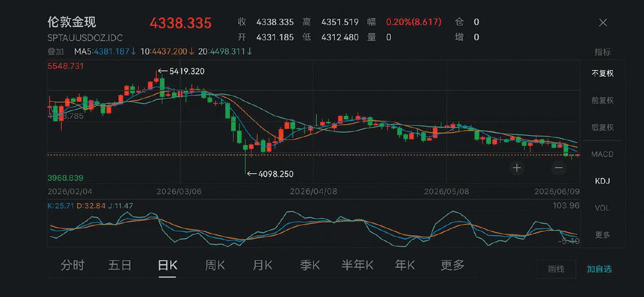
Task: Select 不复权 adjustment option
Action: [x=603, y=73]
